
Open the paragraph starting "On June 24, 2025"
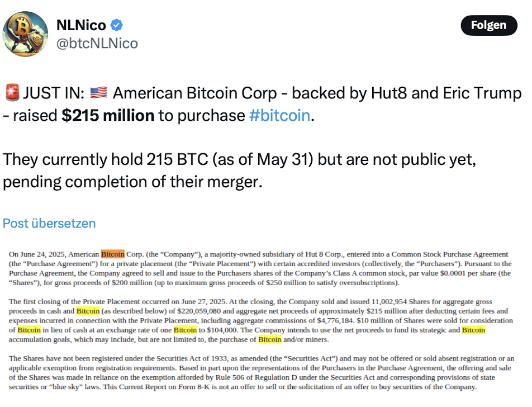[260, 268]
